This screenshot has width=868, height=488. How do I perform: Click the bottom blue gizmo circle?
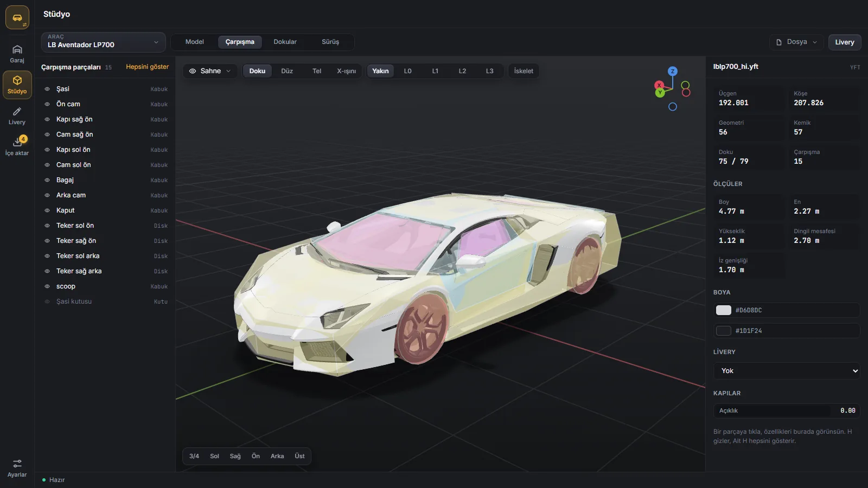click(673, 107)
